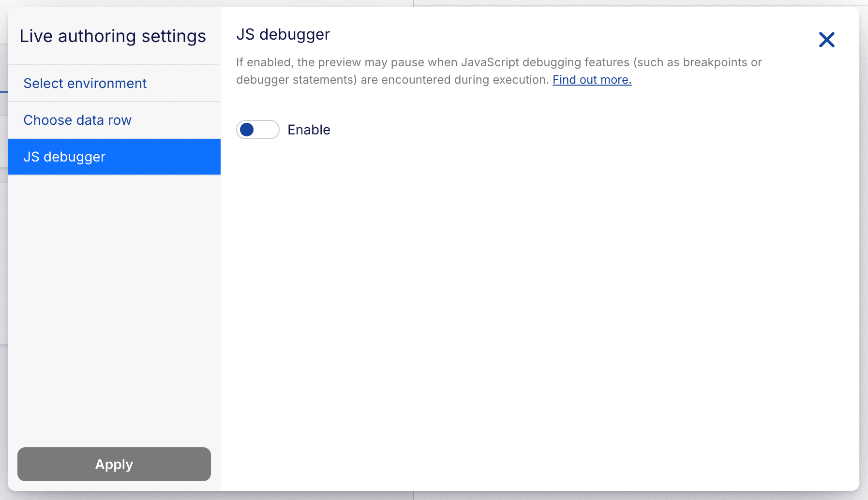Switch to the Choose data row section

point(77,120)
